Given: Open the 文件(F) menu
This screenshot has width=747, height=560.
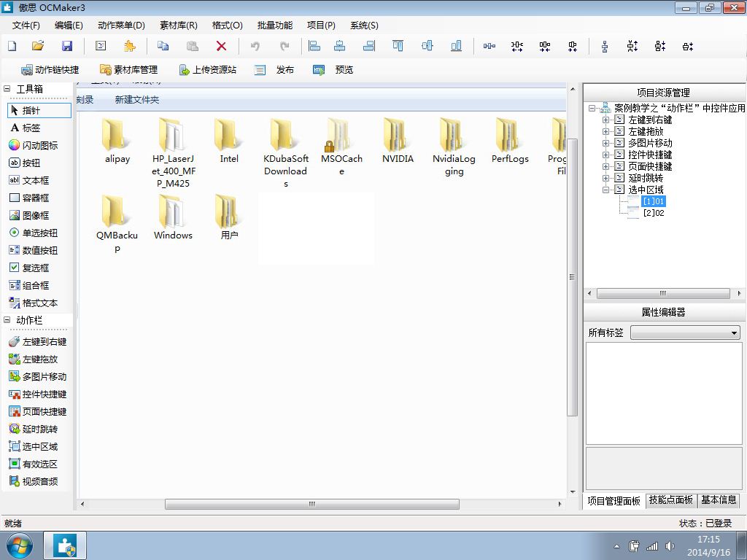Looking at the screenshot, I should point(26,26).
